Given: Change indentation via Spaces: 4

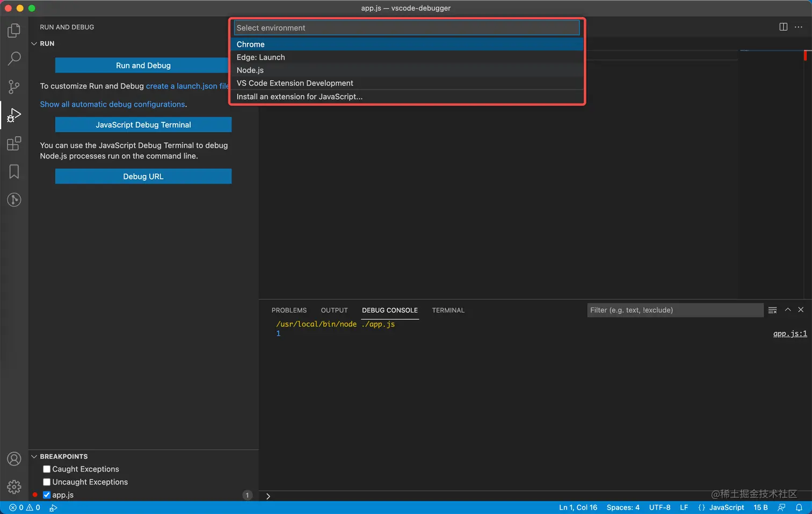Looking at the screenshot, I should pyautogui.click(x=623, y=508).
